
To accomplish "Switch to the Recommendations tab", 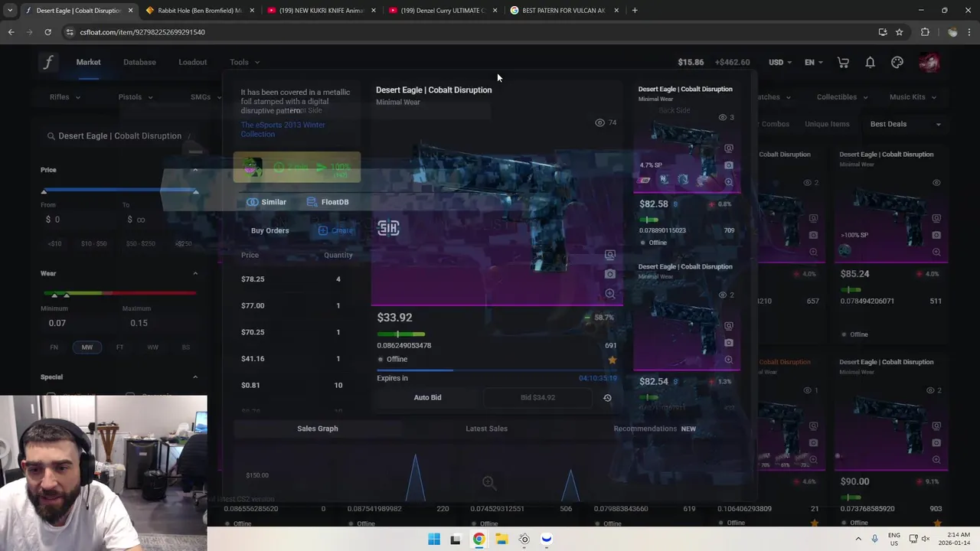I will (655, 429).
